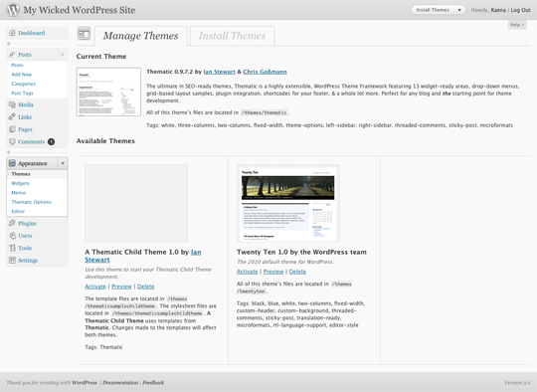
Task: Click Log Out link
Action: point(520,10)
